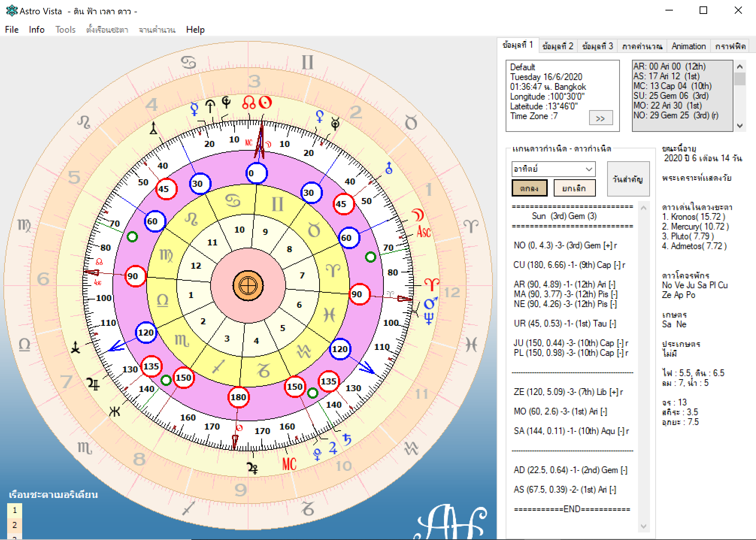Image resolution: width=756 pixels, height=540 pixels.
Task: Switch to ข้อมูลที่ 2 tab
Action: [558, 46]
